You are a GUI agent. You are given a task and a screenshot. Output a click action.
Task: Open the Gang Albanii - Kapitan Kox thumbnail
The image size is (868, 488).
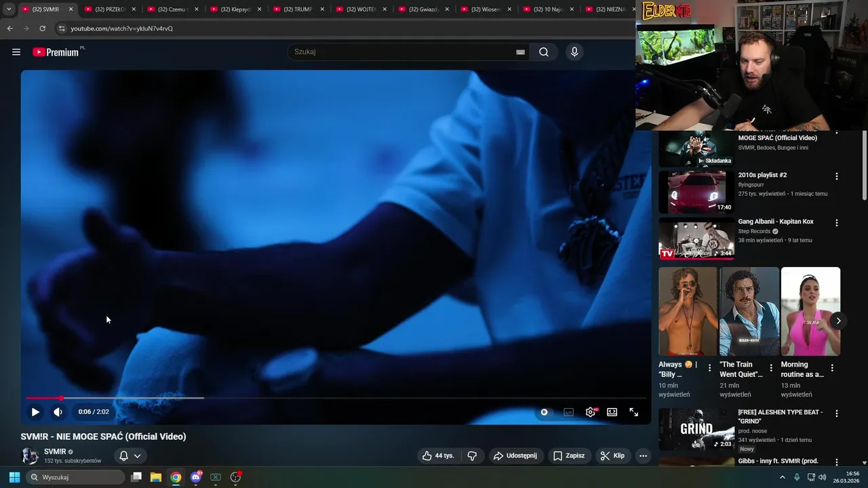coord(696,239)
